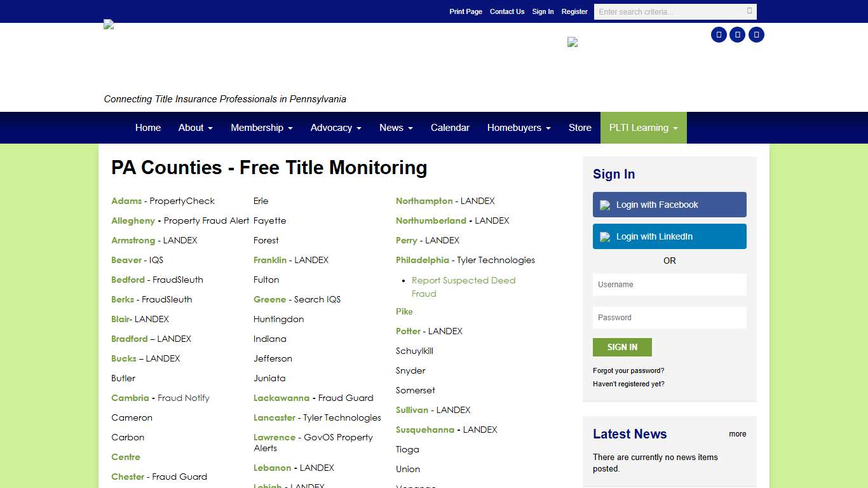Open the Calendar page from the navbar

450,128
